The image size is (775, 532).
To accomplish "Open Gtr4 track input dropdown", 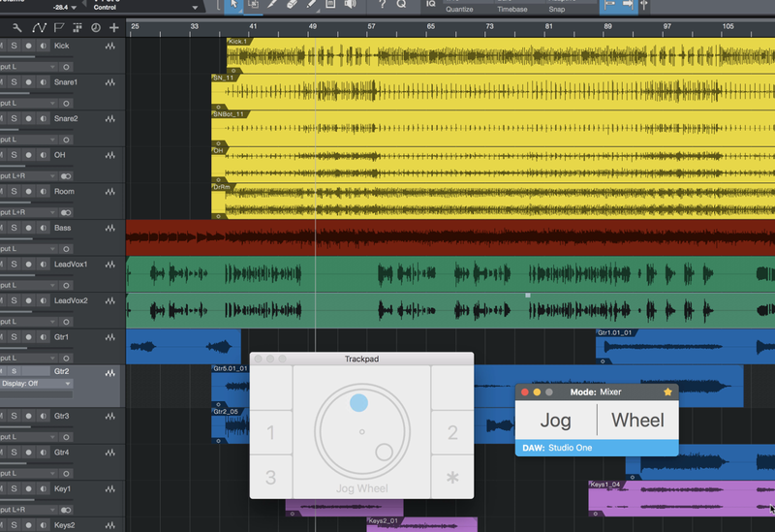I will (28, 474).
